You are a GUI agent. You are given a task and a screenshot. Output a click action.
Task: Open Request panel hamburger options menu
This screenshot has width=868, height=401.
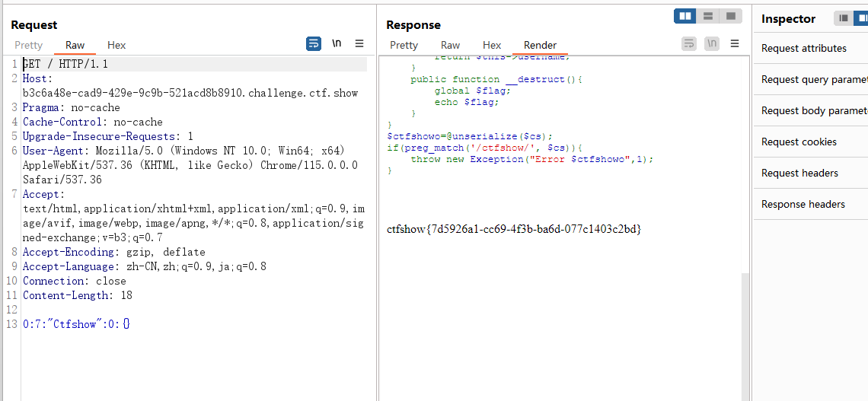click(x=359, y=43)
